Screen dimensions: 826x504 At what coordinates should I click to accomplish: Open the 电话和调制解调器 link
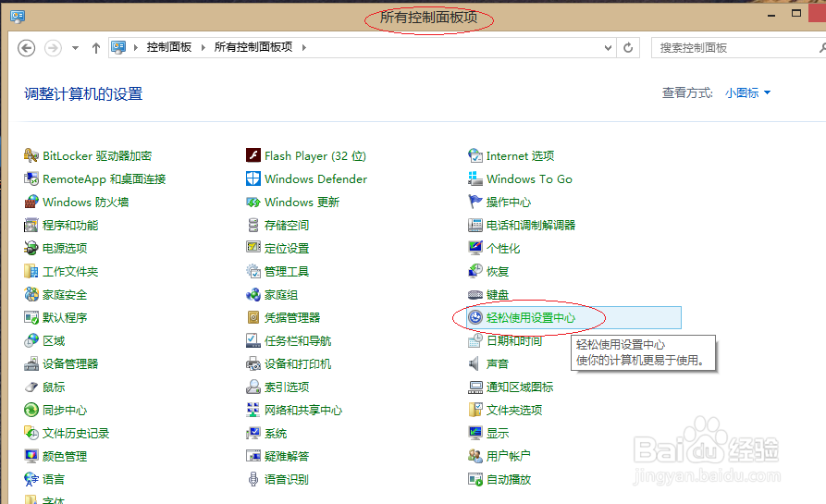tap(531, 226)
